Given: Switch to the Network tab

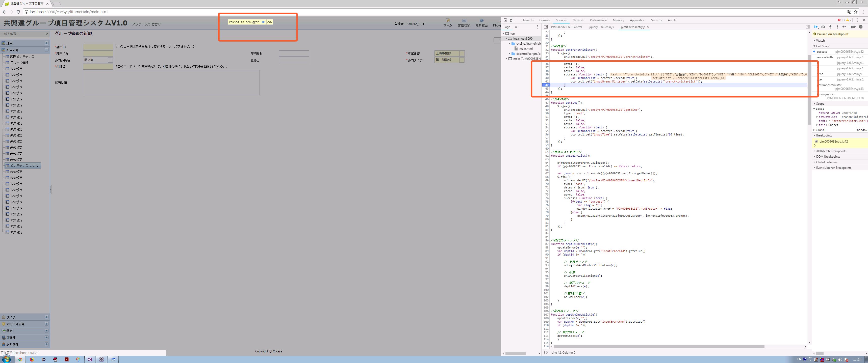Looking at the screenshot, I should 578,20.
